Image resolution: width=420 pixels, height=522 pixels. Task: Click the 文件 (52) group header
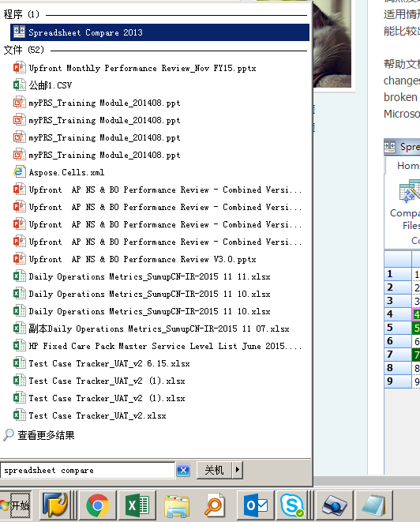(24, 50)
